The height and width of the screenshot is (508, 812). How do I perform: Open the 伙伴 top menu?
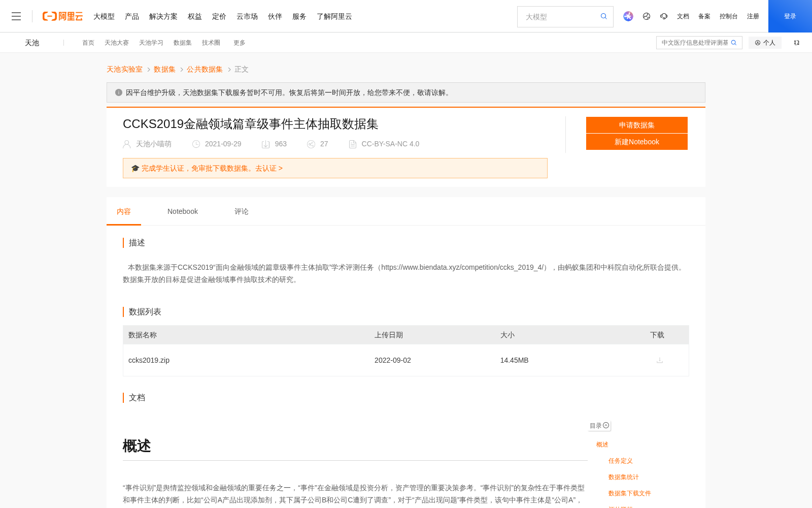coord(275,16)
